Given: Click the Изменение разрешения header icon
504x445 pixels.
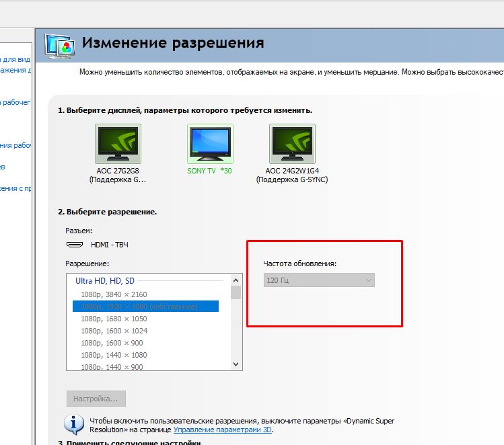Looking at the screenshot, I should tap(60, 46).
